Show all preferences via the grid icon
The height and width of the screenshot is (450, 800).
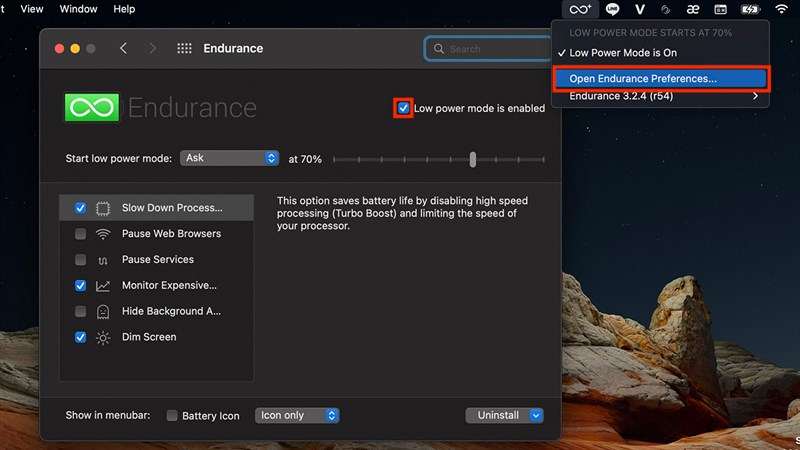(184, 48)
